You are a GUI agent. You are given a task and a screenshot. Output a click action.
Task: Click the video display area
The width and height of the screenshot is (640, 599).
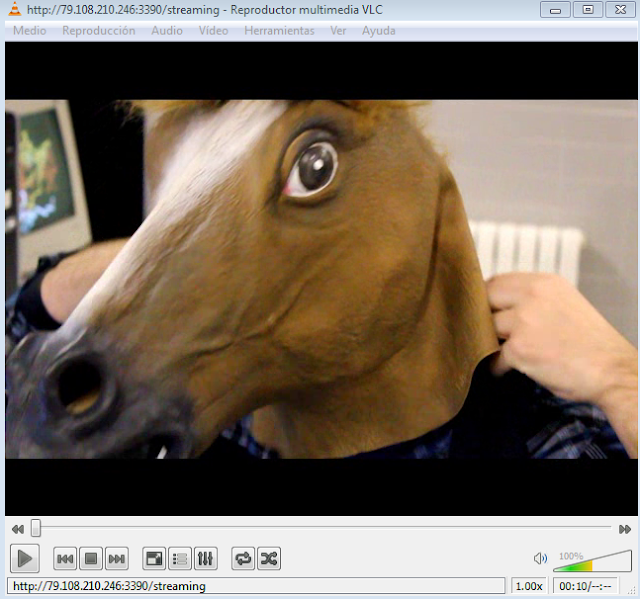[x=321, y=279]
